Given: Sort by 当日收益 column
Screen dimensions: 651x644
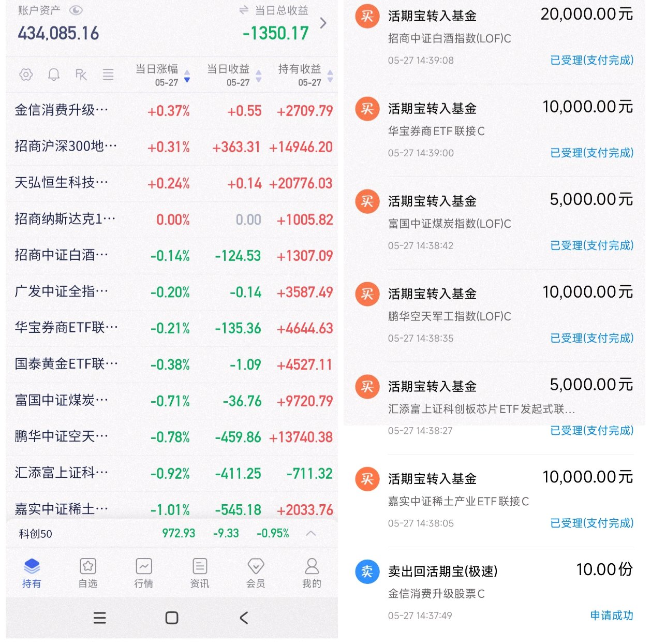Looking at the screenshot, I should 234,75.
